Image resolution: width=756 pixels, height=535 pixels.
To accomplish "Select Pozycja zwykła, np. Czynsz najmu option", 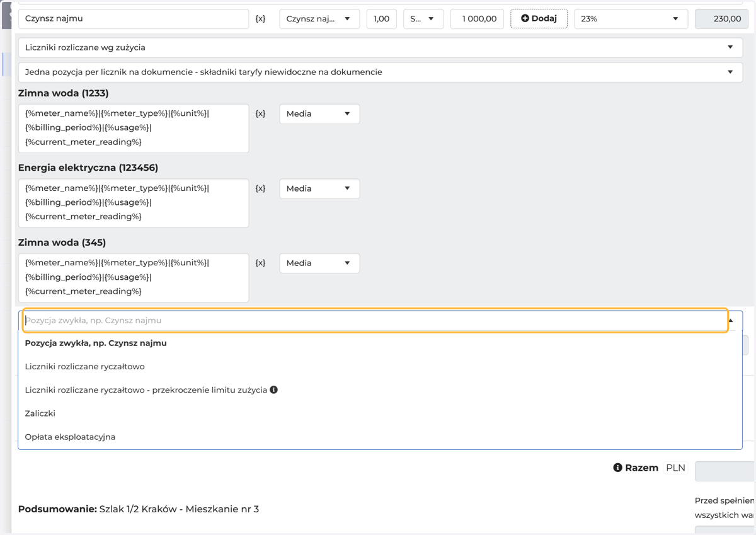I will 381,343.
